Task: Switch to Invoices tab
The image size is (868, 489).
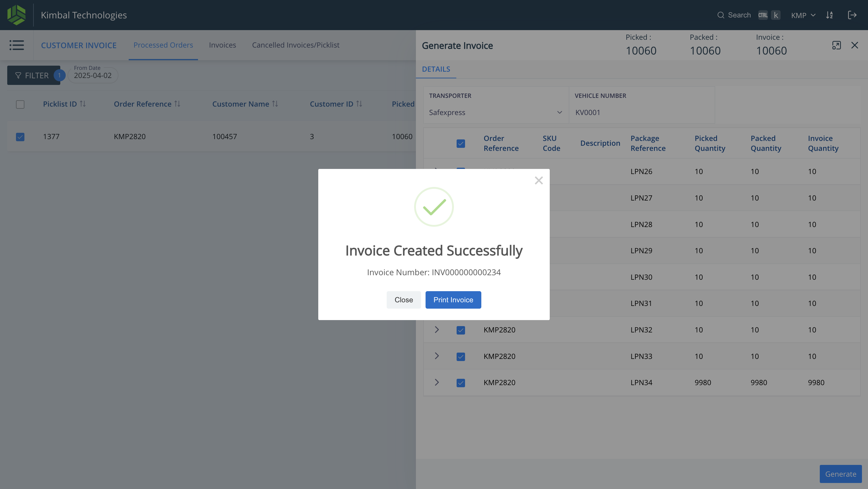Action: pyautogui.click(x=222, y=45)
